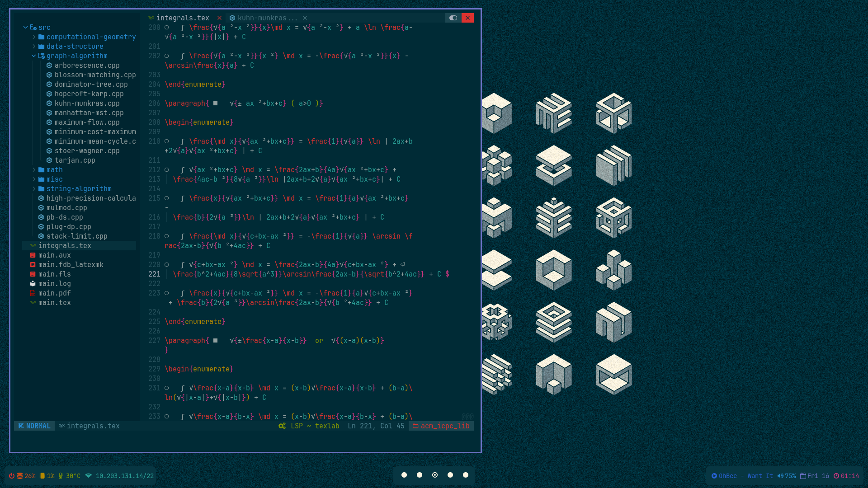This screenshot has width=868, height=488.
Task: Click the C++ icon beside arborescence.cpp
Action: [49, 66]
